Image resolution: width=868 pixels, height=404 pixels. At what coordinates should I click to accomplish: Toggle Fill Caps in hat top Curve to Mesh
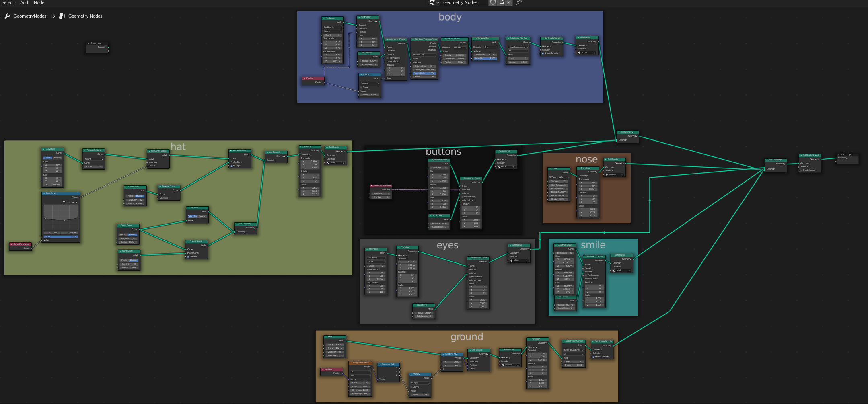231,166
